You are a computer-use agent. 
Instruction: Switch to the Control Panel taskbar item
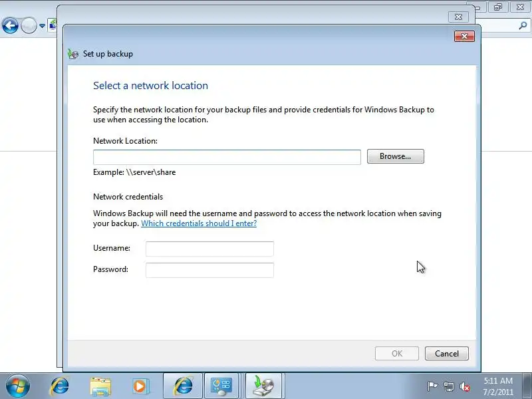pyautogui.click(x=221, y=386)
